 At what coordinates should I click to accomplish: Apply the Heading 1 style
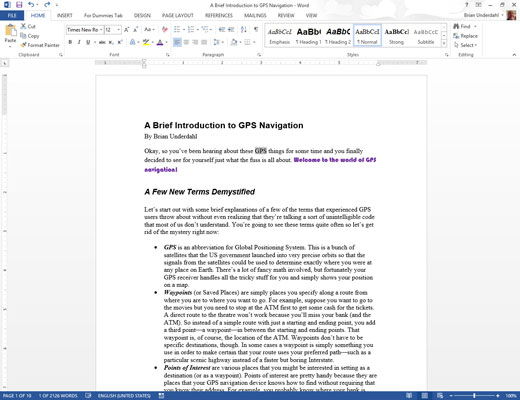coord(309,35)
